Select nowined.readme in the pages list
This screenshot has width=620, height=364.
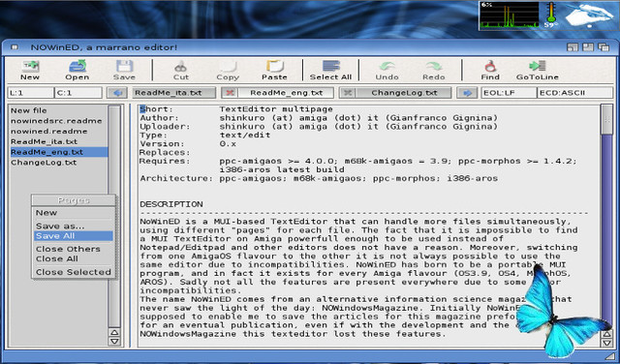tap(58, 132)
